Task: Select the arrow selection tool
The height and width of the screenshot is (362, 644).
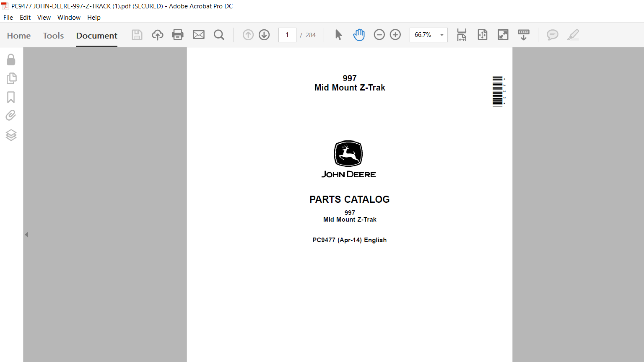Action: pos(339,35)
